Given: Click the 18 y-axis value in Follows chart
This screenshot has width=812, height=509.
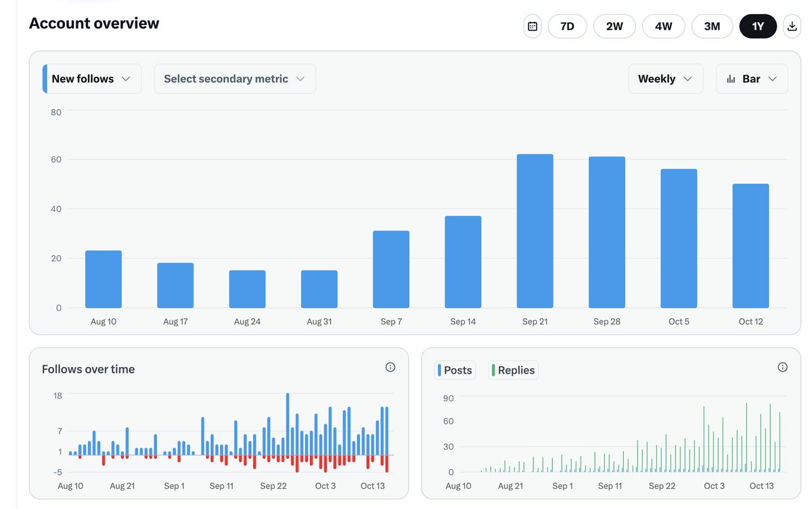Looking at the screenshot, I should pos(58,395).
